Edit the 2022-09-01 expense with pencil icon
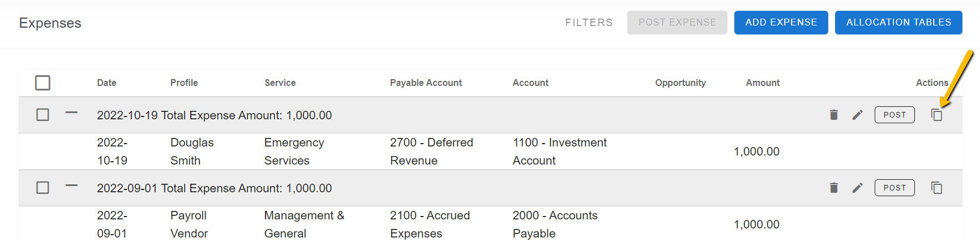Viewport: 980px width, 242px height. pyautogui.click(x=858, y=188)
